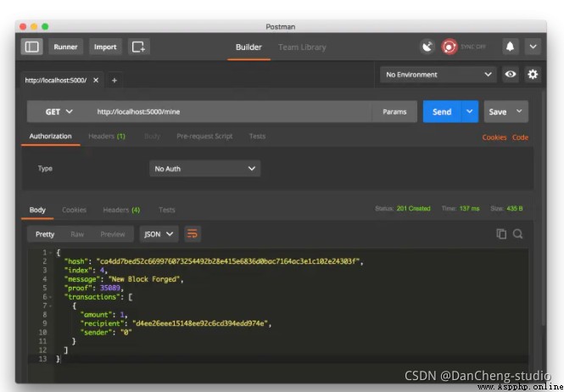This screenshot has height=392, width=564.
Task: Click the Params button
Action: pos(394,112)
